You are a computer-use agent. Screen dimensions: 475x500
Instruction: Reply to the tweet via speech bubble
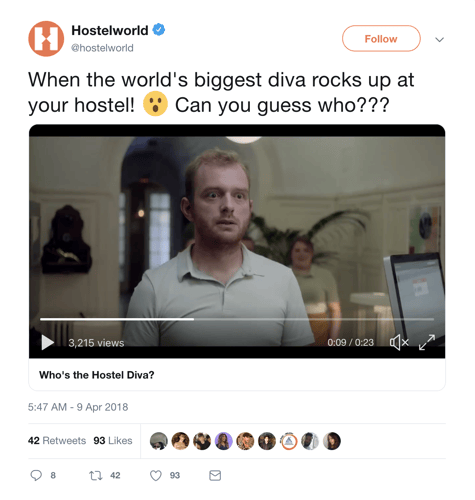(36, 475)
